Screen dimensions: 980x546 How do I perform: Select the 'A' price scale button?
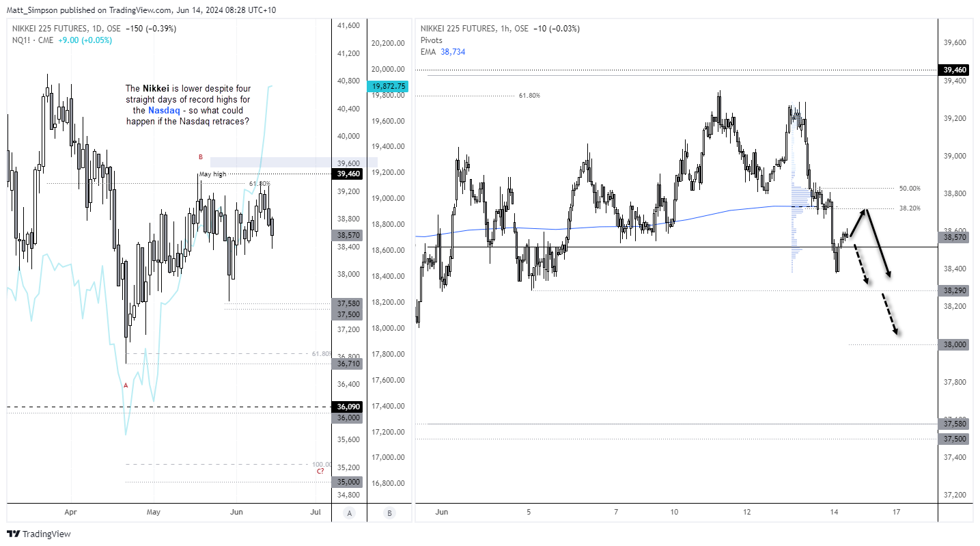(350, 513)
